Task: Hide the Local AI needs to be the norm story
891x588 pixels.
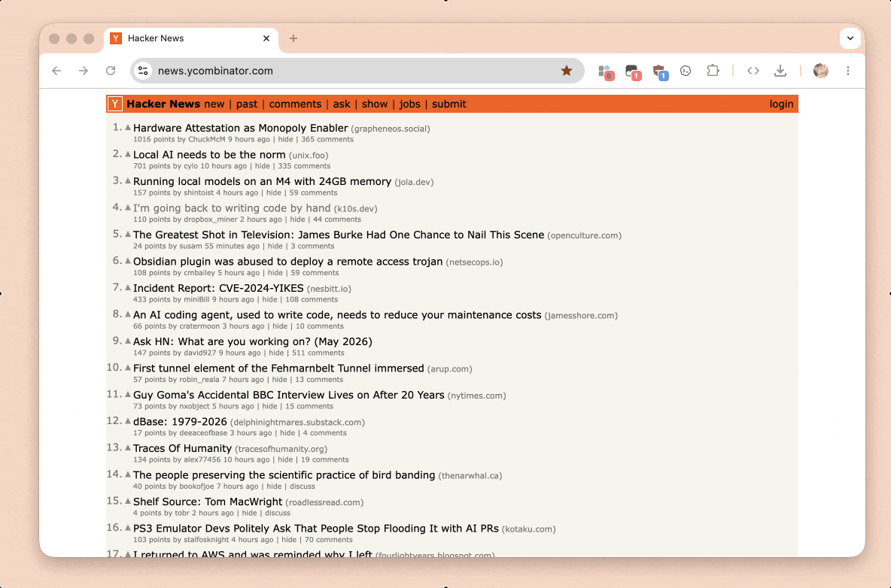Action: pos(262,165)
